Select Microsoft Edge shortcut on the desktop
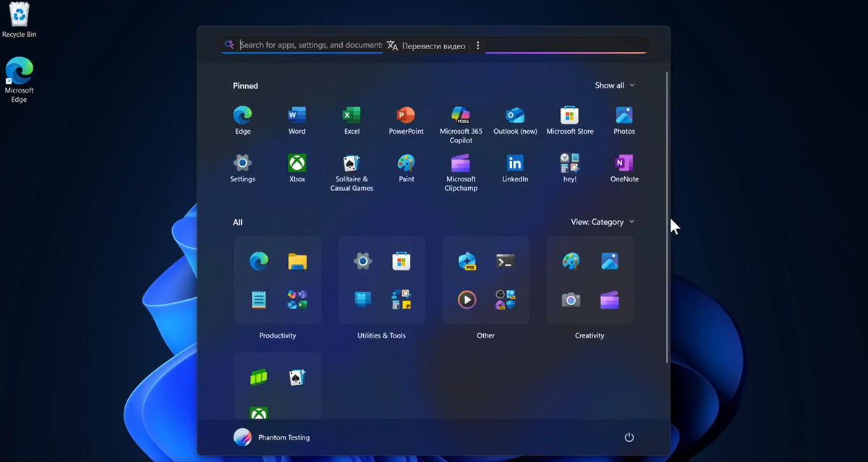 (x=19, y=80)
